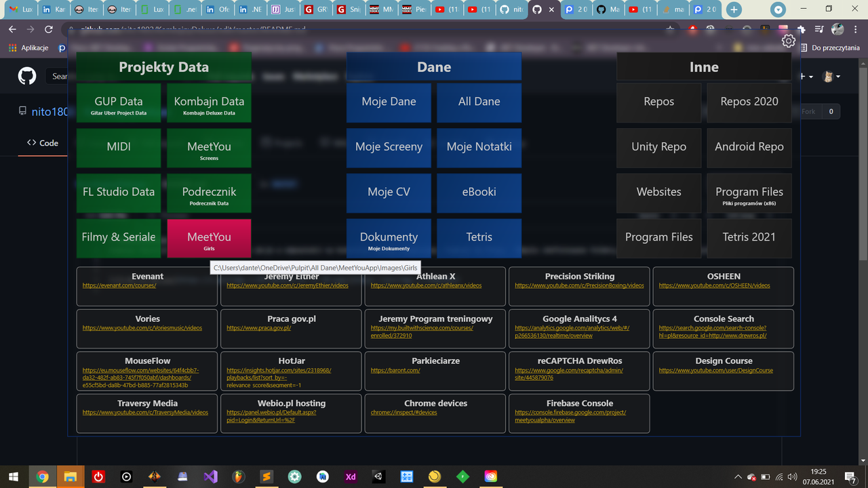Open Adobe XD from the taskbar
Screen dimensions: 868x488
point(351,476)
